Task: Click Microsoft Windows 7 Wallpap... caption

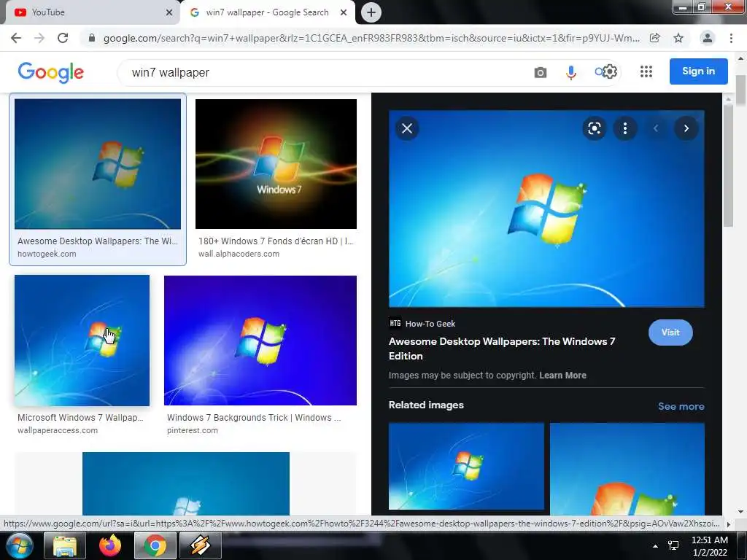Action: (80, 418)
